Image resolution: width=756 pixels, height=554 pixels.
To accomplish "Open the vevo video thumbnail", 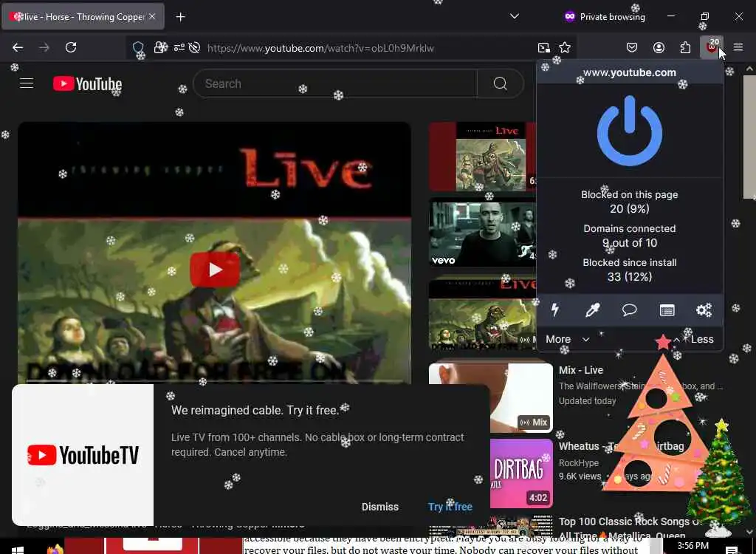I will (x=482, y=232).
